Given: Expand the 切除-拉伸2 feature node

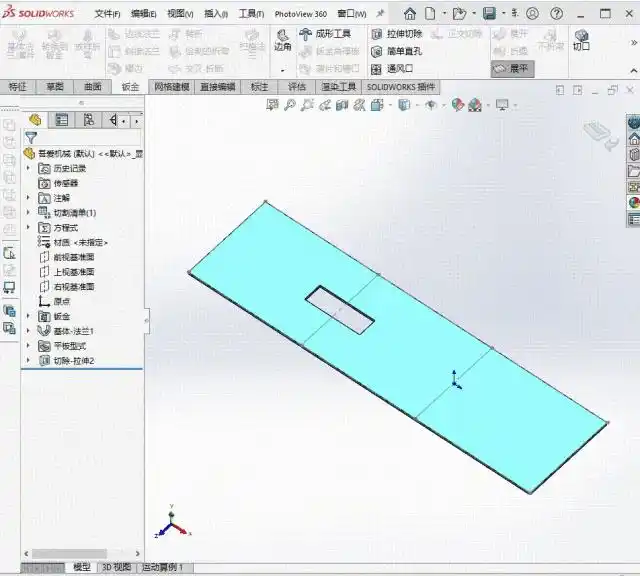Looking at the screenshot, I should click(x=28, y=360).
